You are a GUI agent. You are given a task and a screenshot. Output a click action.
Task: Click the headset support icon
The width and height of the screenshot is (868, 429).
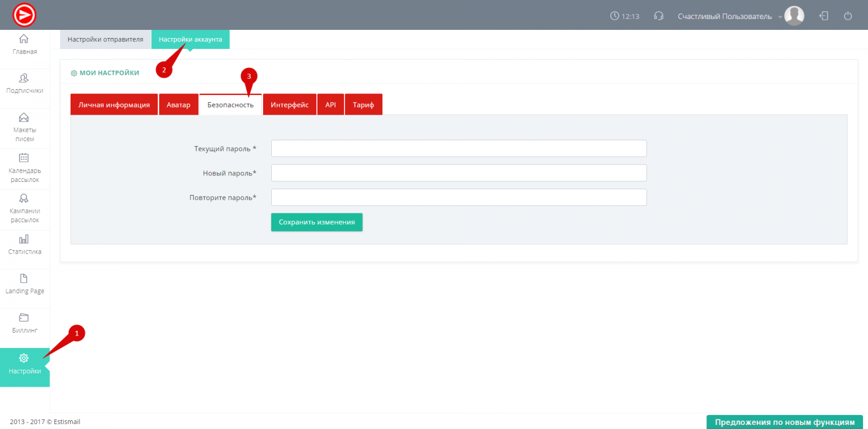659,16
